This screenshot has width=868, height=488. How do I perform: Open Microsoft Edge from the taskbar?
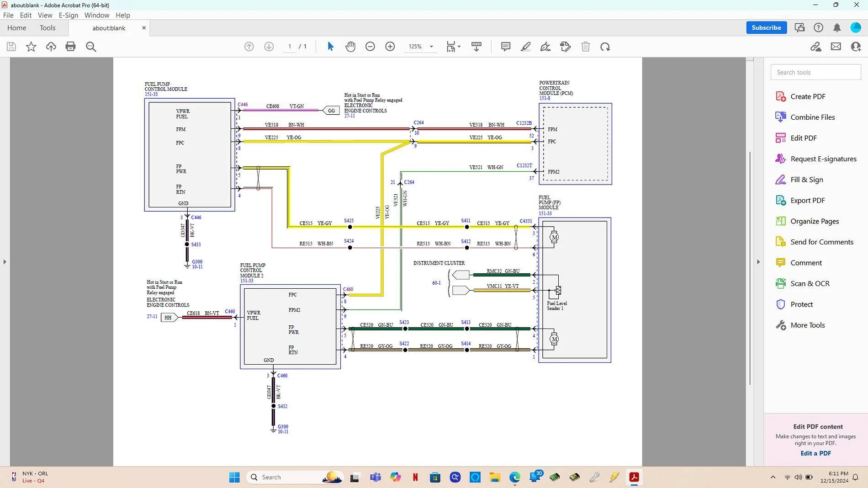pyautogui.click(x=515, y=477)
